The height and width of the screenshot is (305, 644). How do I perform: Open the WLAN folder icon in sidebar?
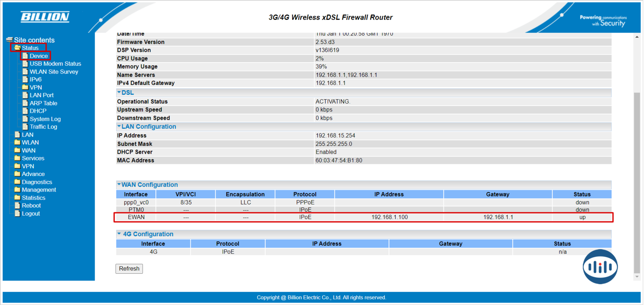[x=17, y=143]
